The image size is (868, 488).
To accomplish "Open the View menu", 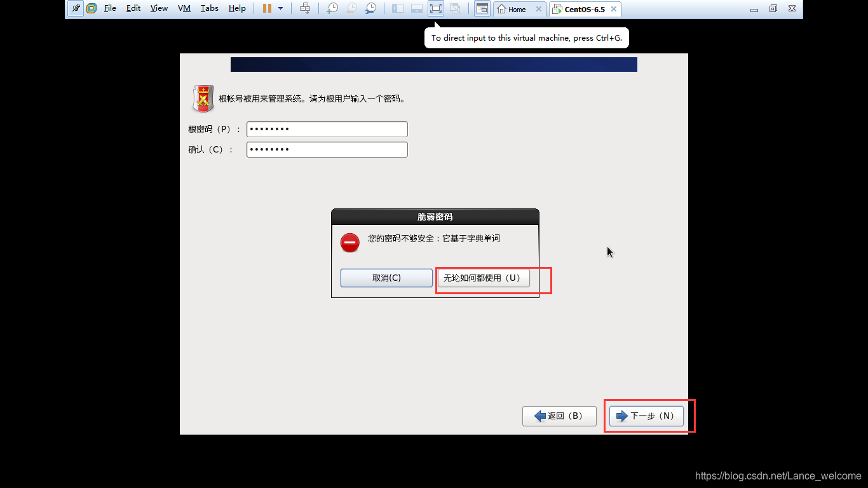I will (159, 9).
